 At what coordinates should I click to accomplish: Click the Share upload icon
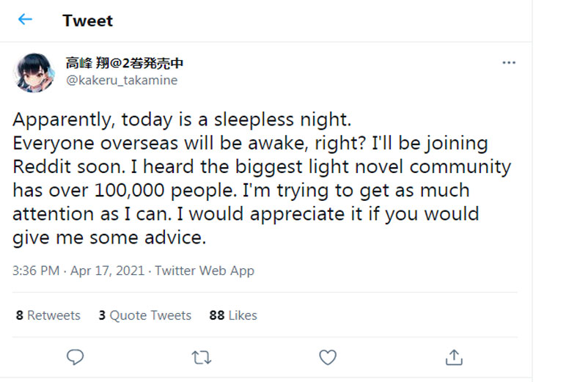(x=455, y=357)
